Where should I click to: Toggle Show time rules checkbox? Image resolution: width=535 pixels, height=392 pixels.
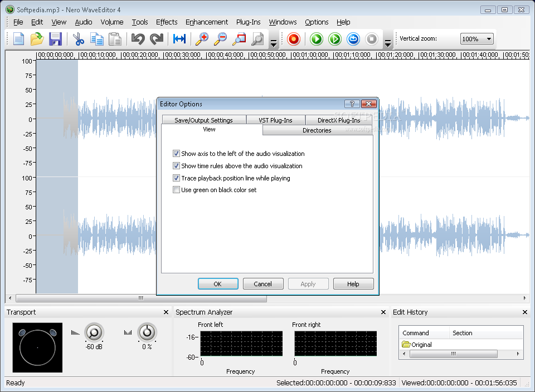(177, 166)
